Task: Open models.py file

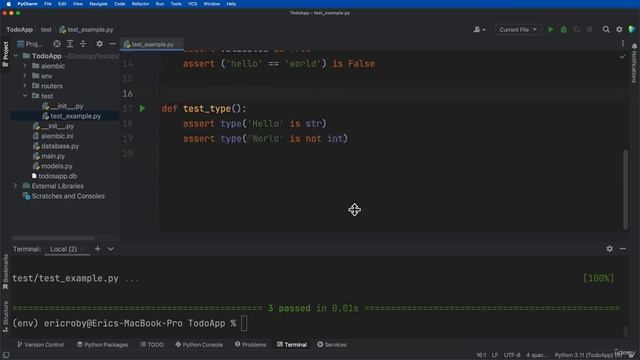Action: pos(53,166)
